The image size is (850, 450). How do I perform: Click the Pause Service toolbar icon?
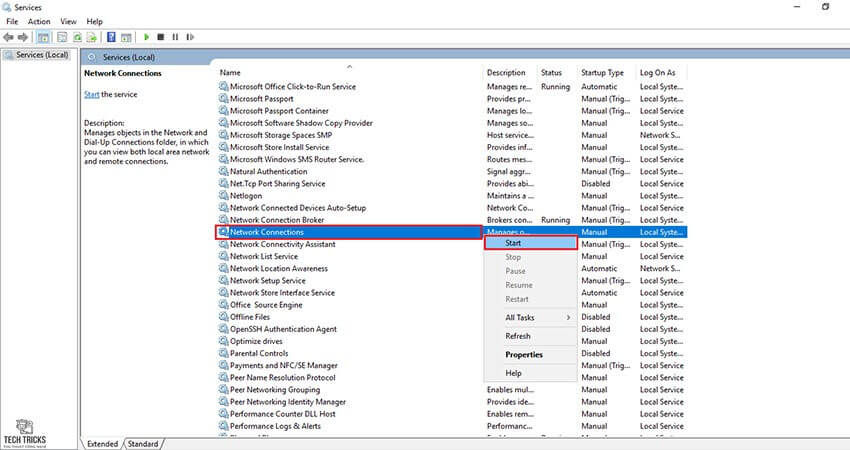tap(175, 37)
